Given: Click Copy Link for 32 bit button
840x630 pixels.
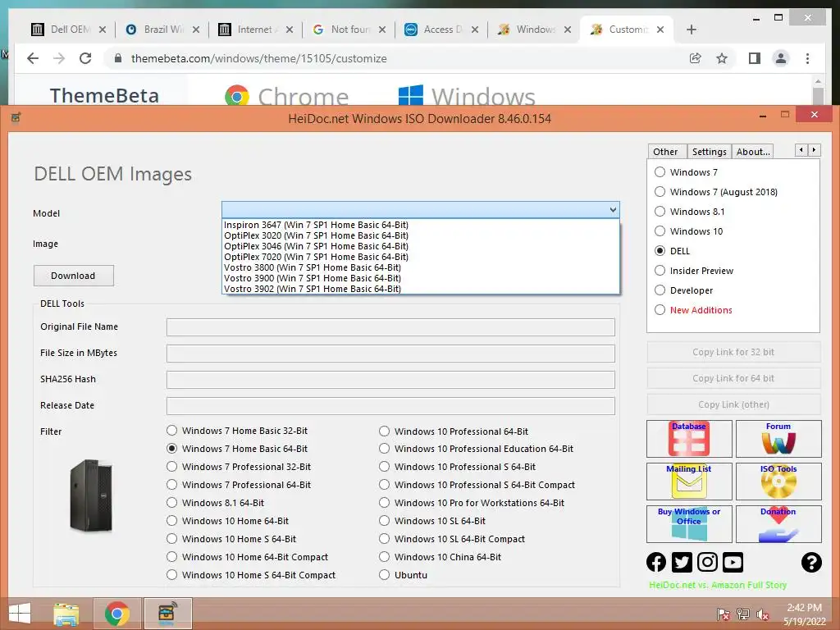Looking at the screenshot, I should (733, 352).
